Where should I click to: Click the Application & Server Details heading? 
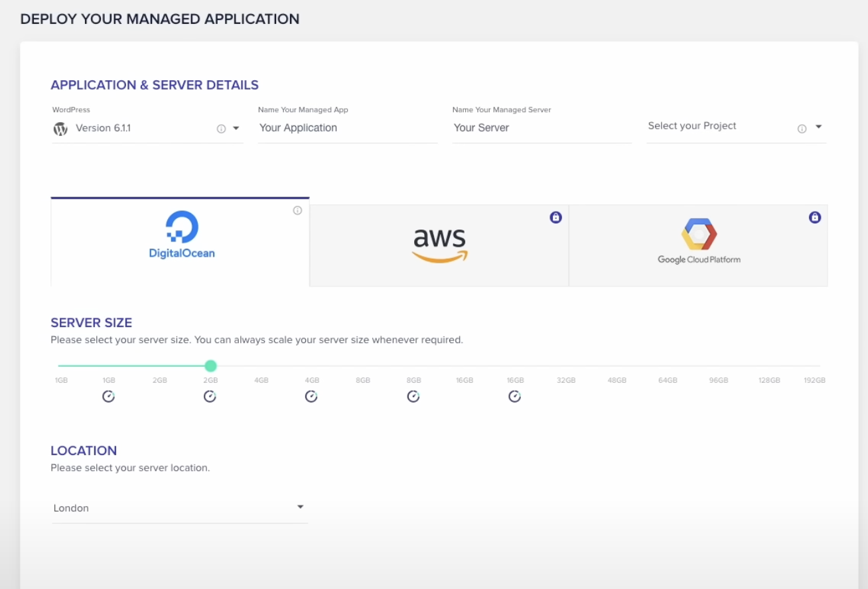(155, 85)
